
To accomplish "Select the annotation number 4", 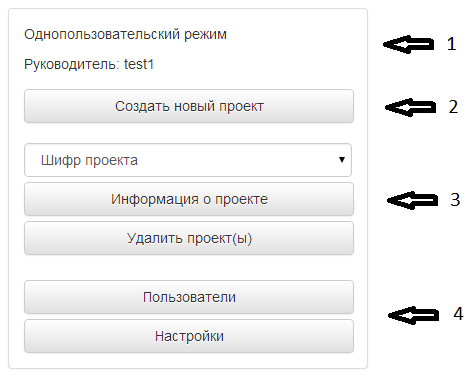I will pos(458,314).
